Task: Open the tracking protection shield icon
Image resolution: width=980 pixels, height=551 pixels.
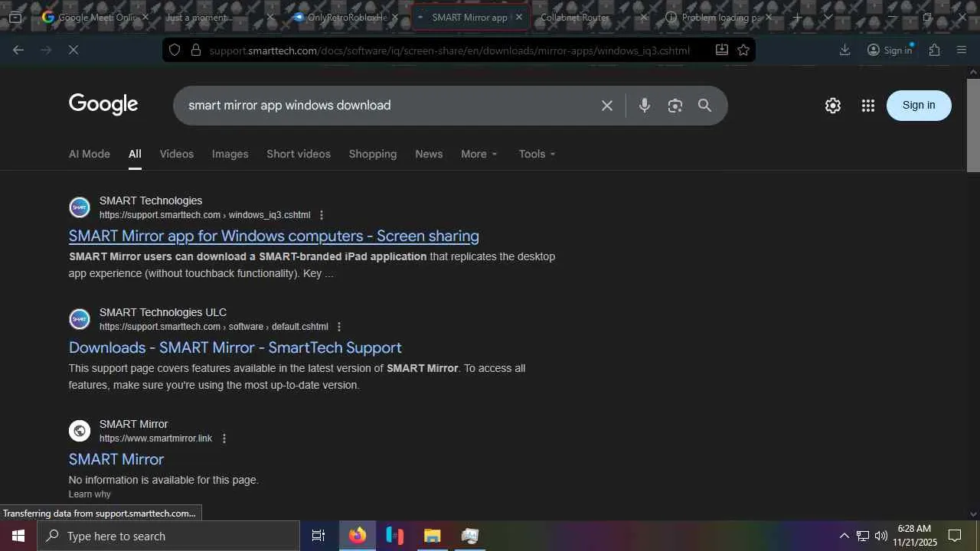Action: click(x=175, y=50)
